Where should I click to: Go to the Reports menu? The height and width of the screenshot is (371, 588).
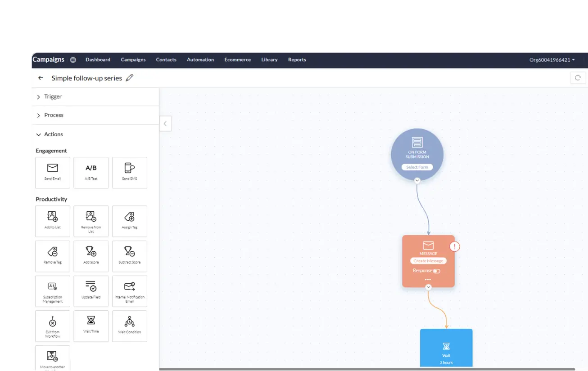(x=297, y=60)
